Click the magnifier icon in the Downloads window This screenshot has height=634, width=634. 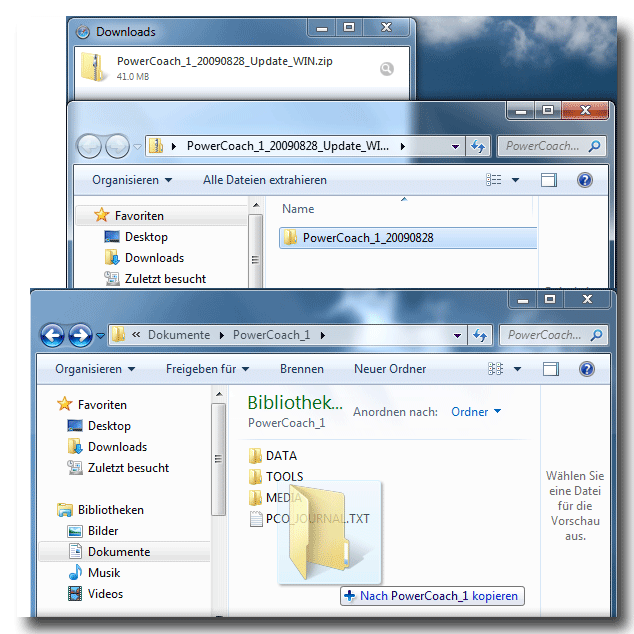387,69
